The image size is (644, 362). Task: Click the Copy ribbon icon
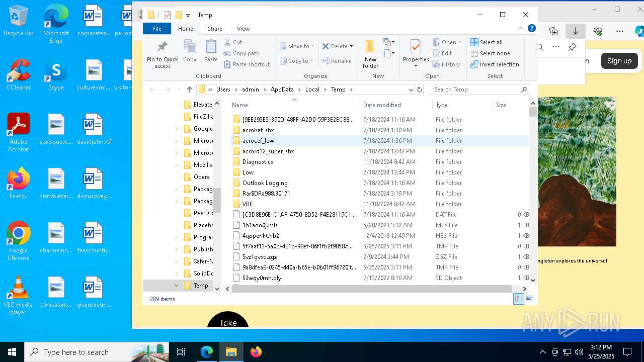coord(190,51)
